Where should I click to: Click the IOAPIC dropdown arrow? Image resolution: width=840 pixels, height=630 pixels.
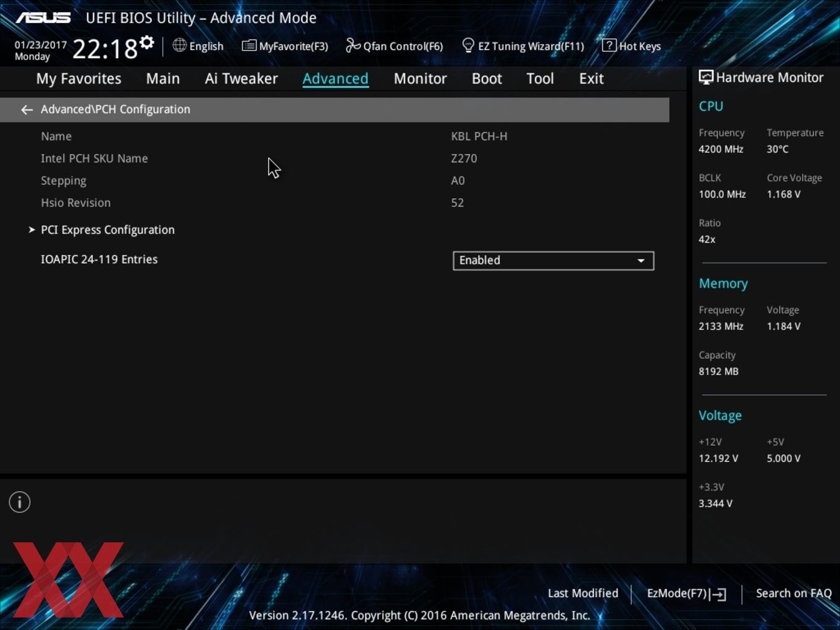point(641,261)
